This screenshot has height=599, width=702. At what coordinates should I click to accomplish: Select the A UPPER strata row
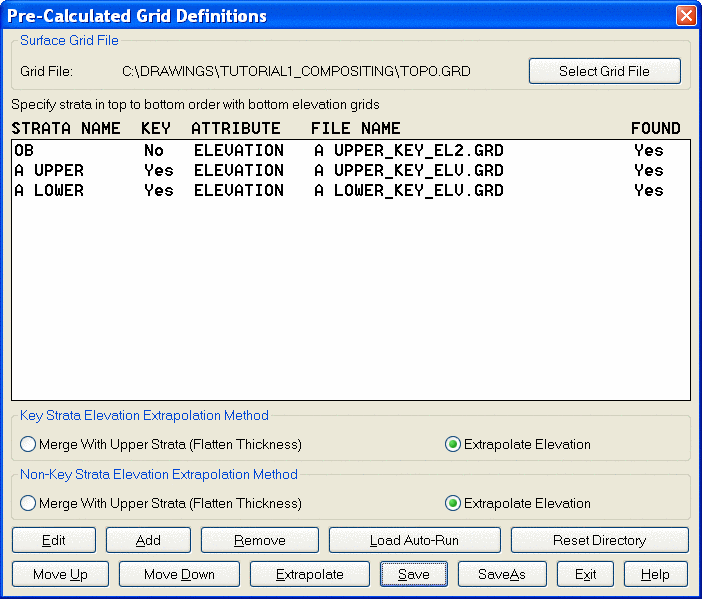coord(351,171)
